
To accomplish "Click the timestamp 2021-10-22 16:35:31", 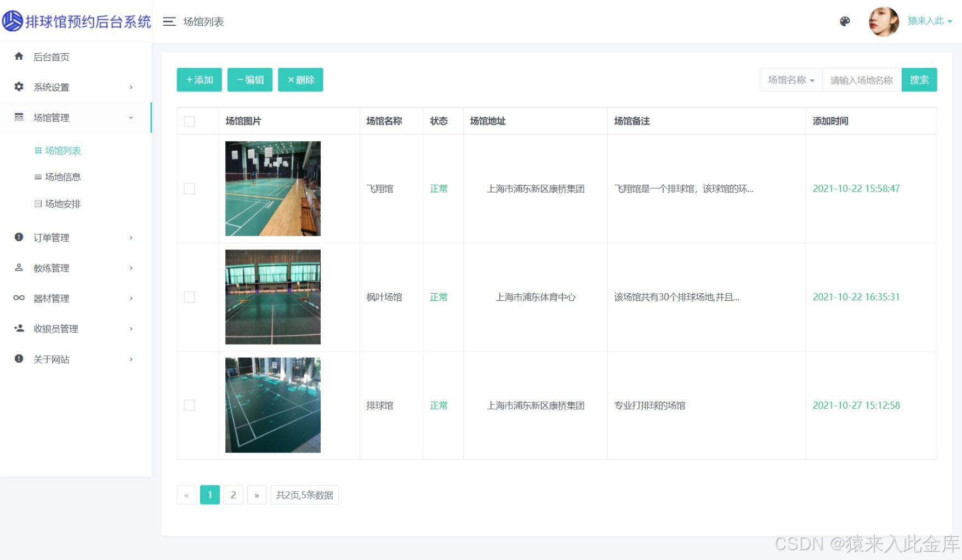I will pos(856,297).
